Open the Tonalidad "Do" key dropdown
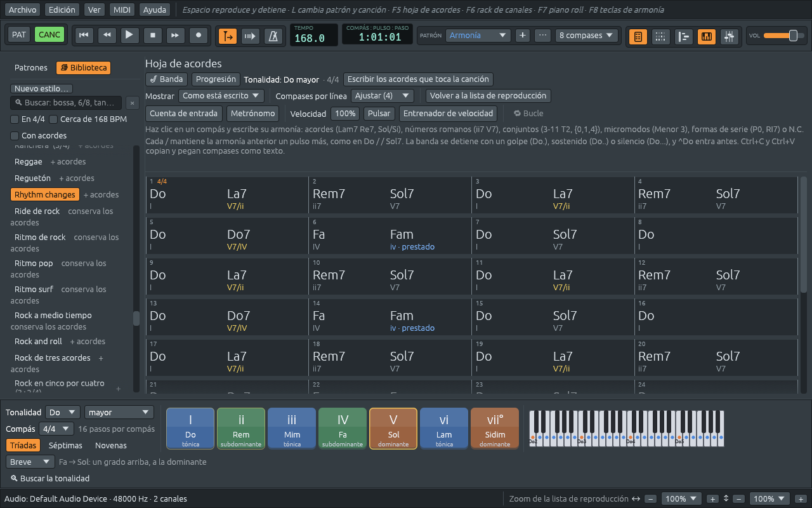The height and width of the screenshot is (508, 812). pyautogui.click(x=63, y=412)
